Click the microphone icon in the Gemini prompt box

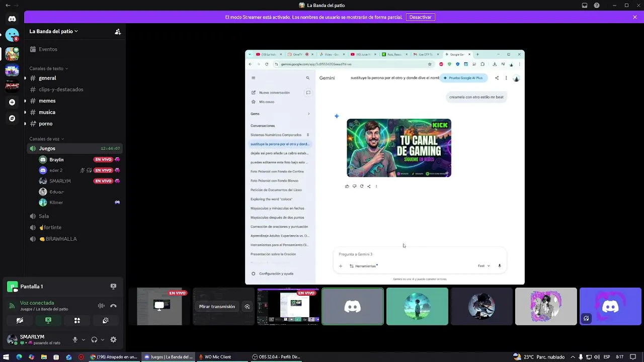500,266
